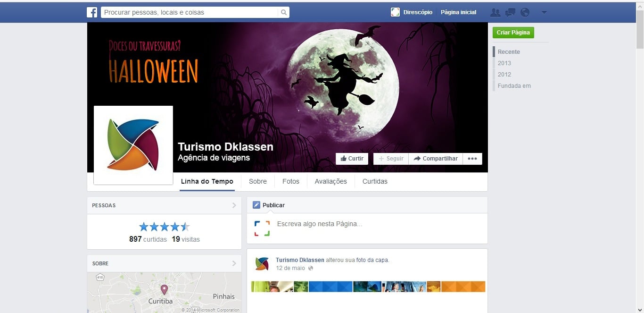Switch to the Fotos tab
The height and width of the screenshot is (313, 644).
(x=290, y=181)
